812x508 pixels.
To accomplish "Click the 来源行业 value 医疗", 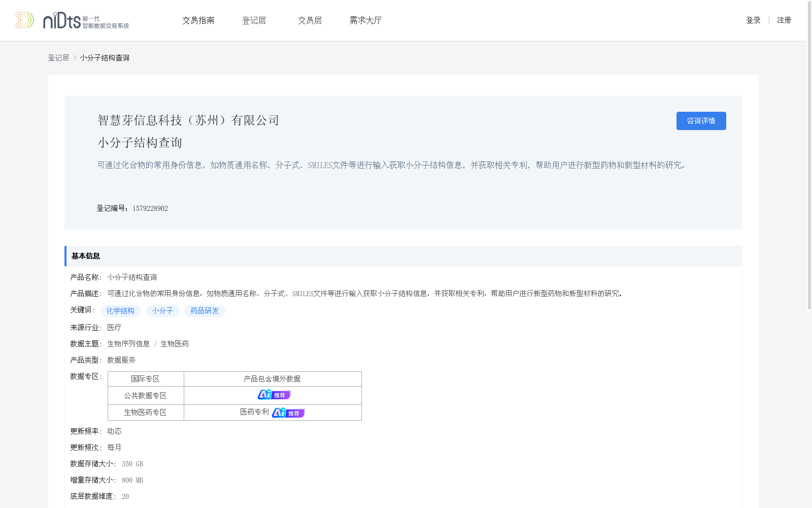I will (x=114, y=328).
